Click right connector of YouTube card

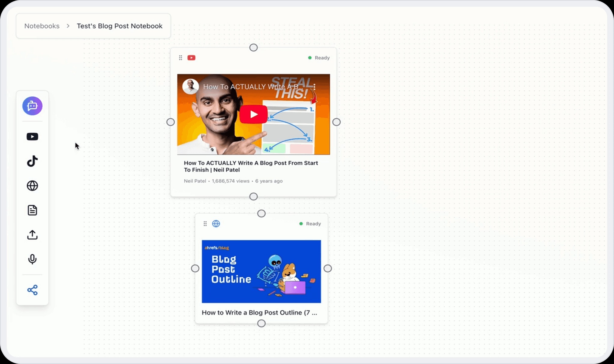click(336, 122)
